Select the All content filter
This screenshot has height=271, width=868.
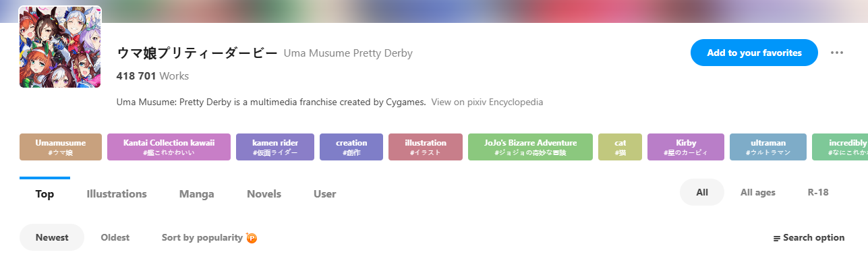701,193
